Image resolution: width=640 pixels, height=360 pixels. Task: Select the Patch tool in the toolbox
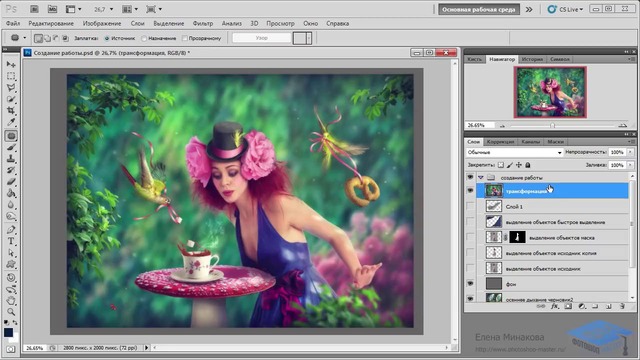(x=11, y=136)
